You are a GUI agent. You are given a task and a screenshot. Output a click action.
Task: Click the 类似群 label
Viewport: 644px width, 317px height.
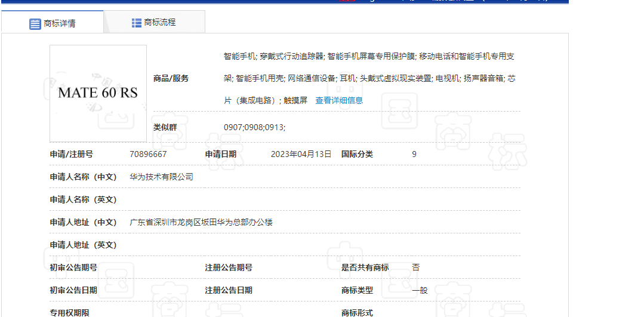click(x=165, y=127)
